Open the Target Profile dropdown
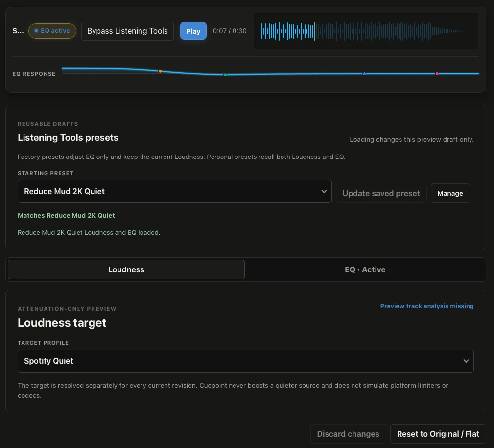The image size is (494, 448). (245, 361)
